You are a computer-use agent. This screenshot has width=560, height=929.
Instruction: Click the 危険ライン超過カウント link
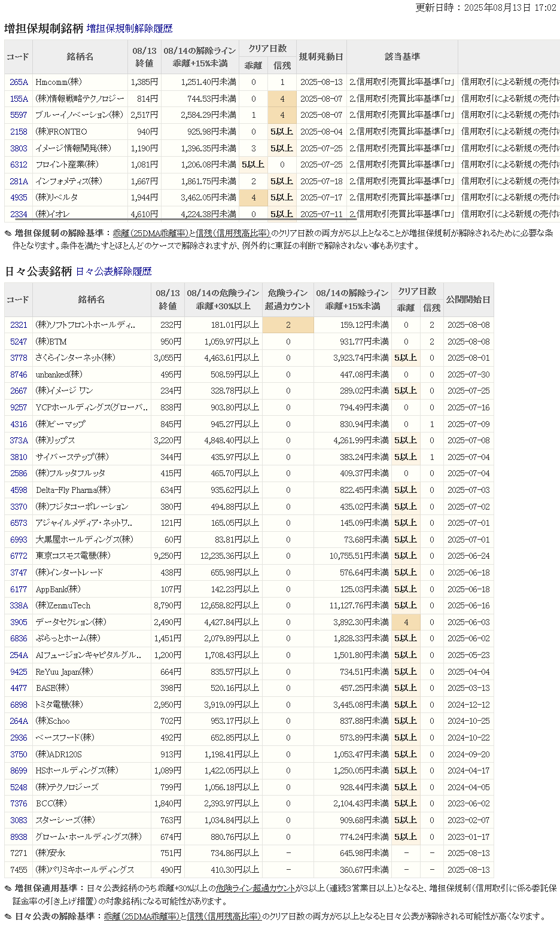click(255, 888)
